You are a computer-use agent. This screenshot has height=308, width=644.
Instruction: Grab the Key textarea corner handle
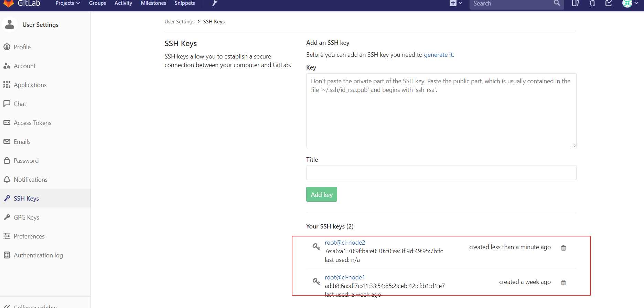pyautogui.click(x=574, y=146)
